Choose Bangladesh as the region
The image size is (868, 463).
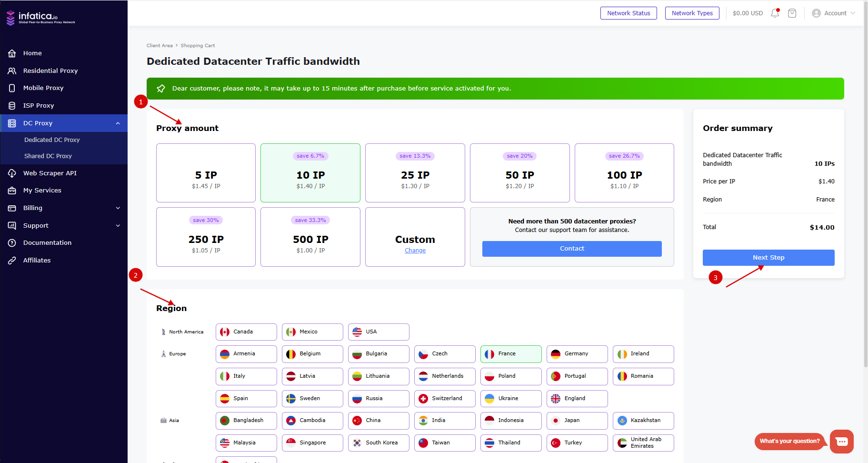click(246, 421)
